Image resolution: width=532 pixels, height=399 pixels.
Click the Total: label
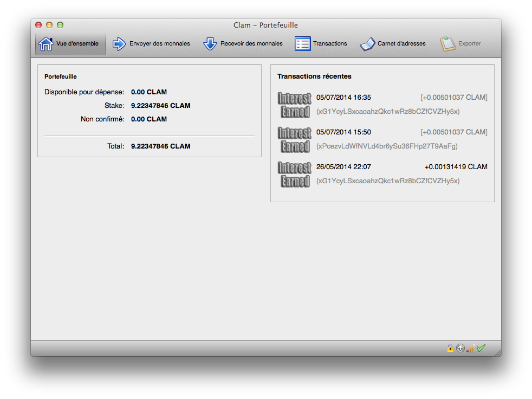[x=116, y=146]
